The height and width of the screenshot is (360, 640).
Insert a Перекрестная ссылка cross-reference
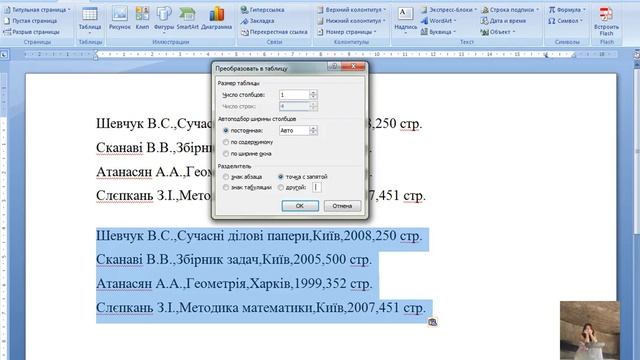pyautogui.click(x=274, y=32)
